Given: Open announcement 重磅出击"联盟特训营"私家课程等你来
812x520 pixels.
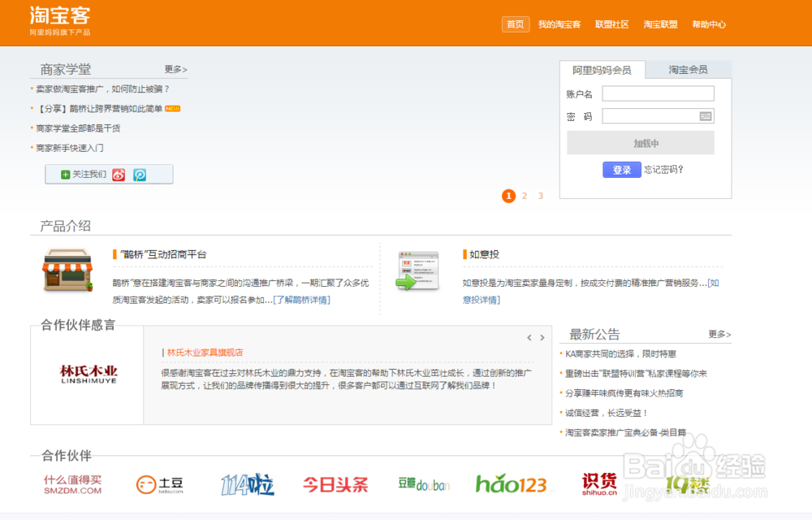Looking at the screenshot, I should tap(636, 374).
